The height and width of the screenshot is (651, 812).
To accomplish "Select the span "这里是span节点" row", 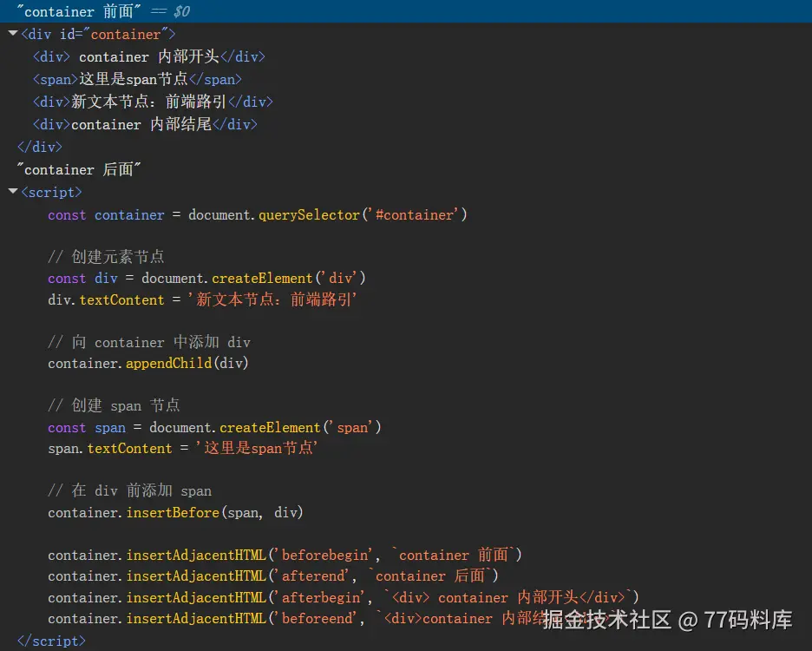I will [137, 79].
